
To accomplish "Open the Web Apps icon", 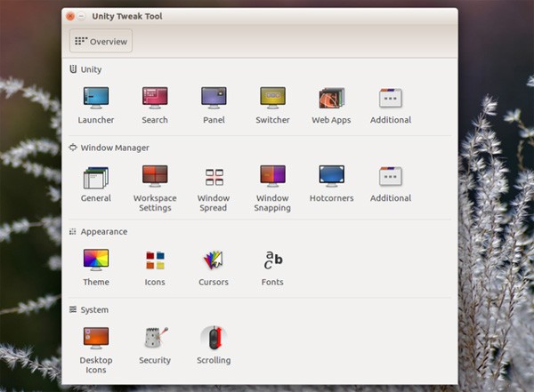I will pyautogui.click(x=332, y=98).
